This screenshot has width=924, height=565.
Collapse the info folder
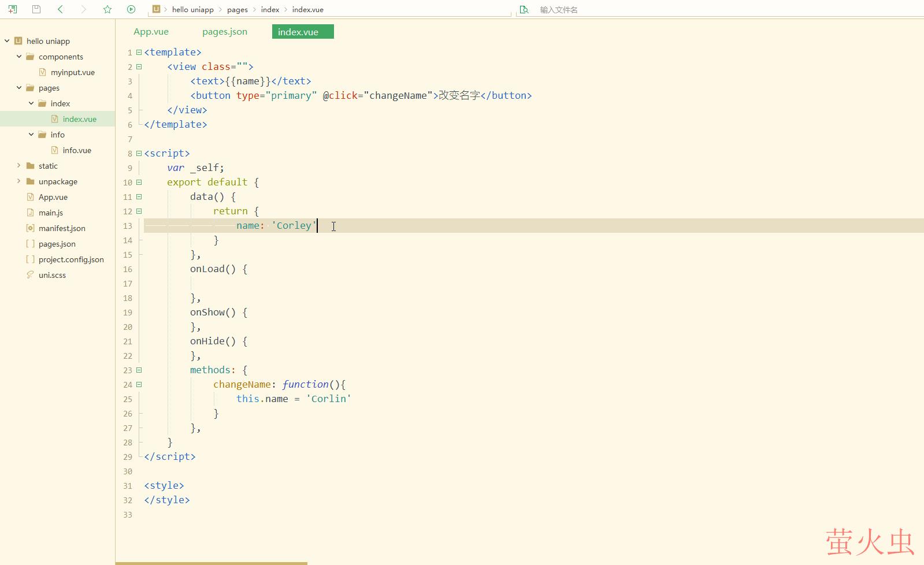click(x=31, y=135)
